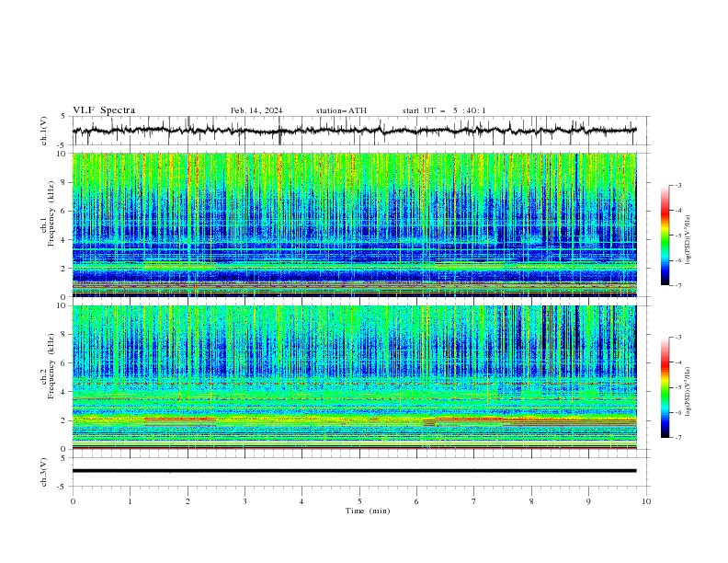This screenshot has width=728, height=563.
Task: Click the time axis tick label "2"
Action: point(188,501)
